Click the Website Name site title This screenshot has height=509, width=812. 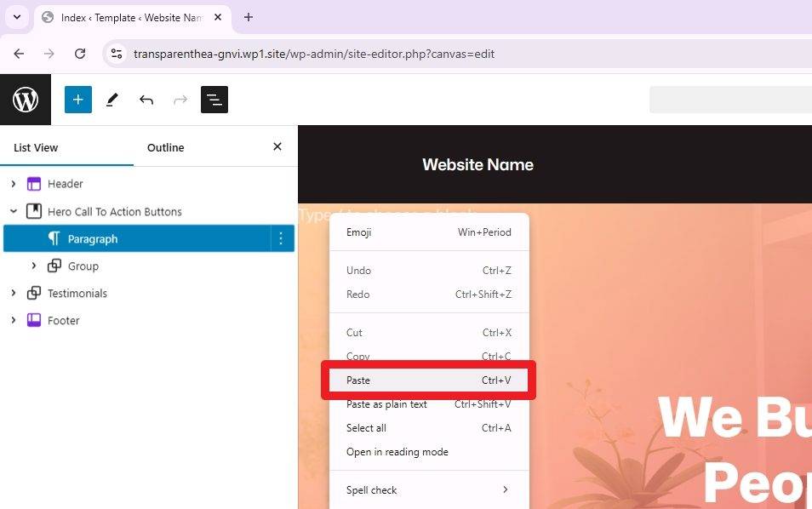(x=477, y=164)
